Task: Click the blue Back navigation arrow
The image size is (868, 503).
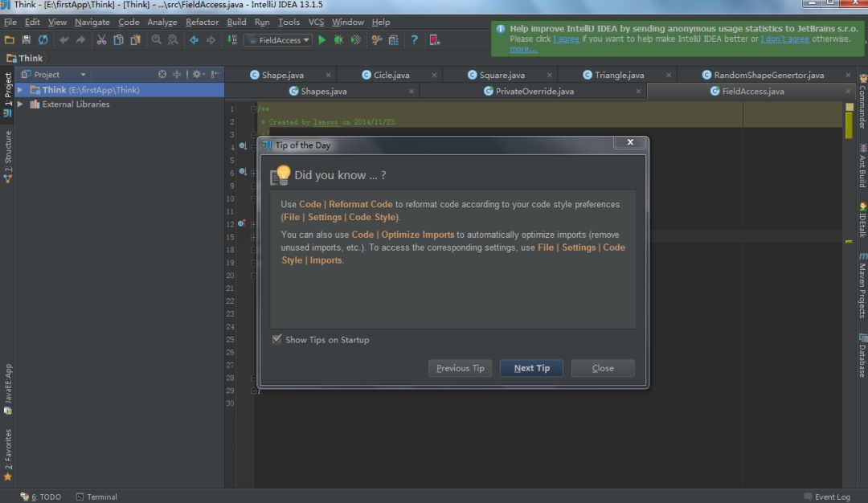Action: pyautogui.click(x=194, y=40)
